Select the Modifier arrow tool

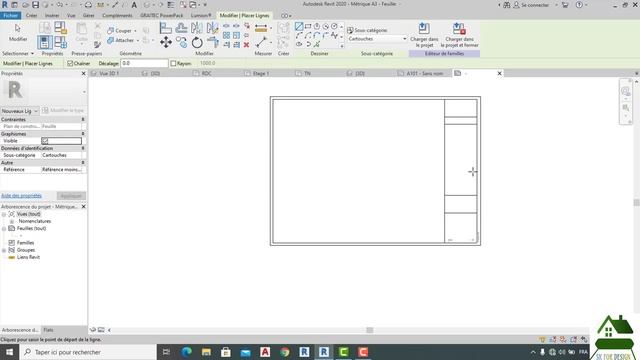click(18, 33)
